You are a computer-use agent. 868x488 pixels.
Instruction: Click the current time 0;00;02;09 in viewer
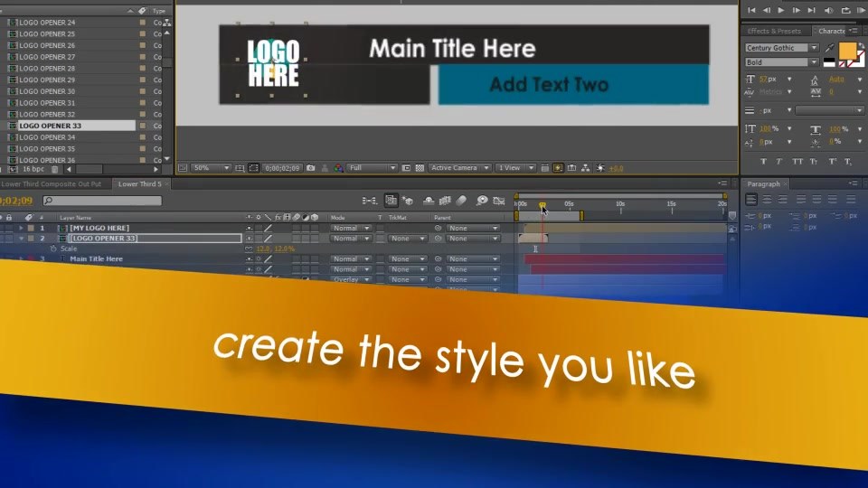pos(282,168)
